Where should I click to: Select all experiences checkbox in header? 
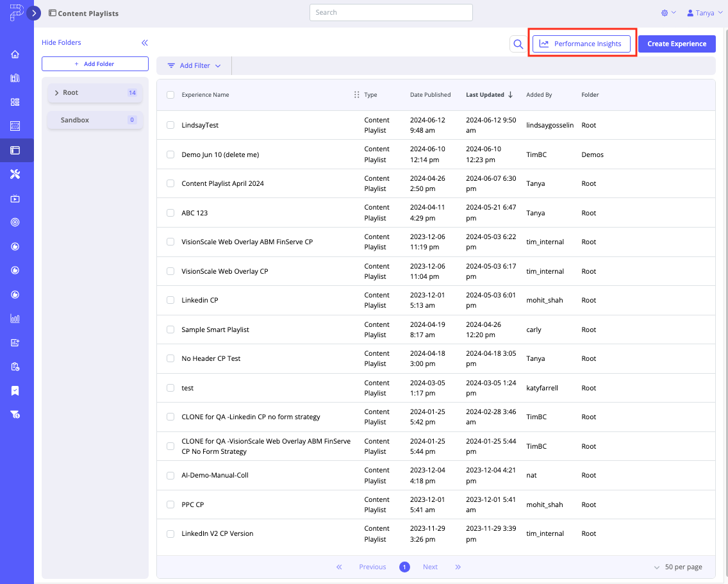170,95
